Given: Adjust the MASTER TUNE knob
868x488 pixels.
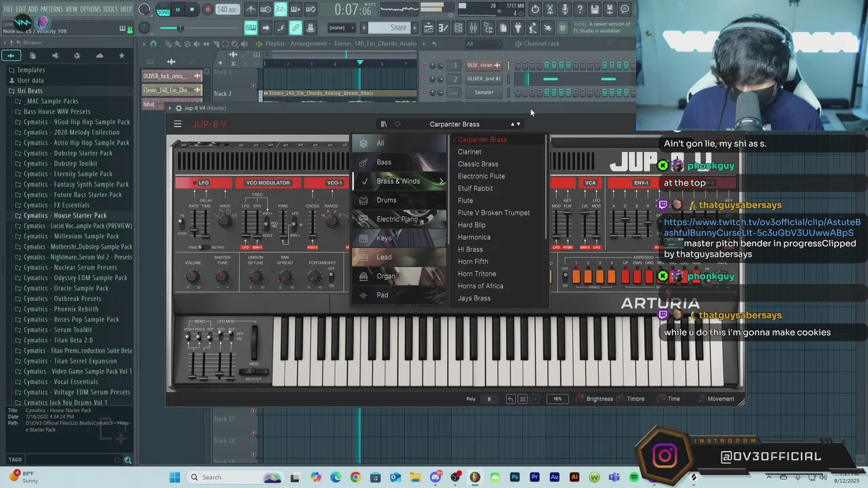Looking at the screenshot, I should [222, 277].
